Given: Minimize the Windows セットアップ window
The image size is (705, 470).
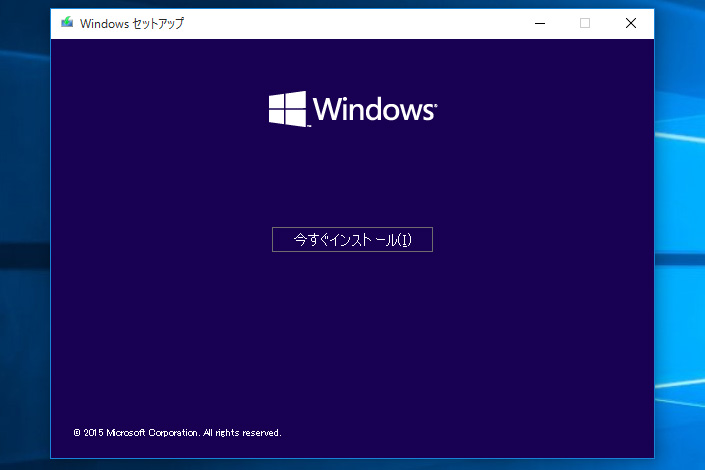Looking at the screenshot, I should point(540,23).
